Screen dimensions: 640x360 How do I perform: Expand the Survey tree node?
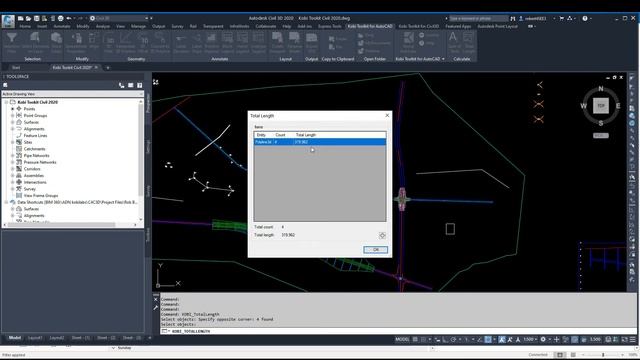13,189
